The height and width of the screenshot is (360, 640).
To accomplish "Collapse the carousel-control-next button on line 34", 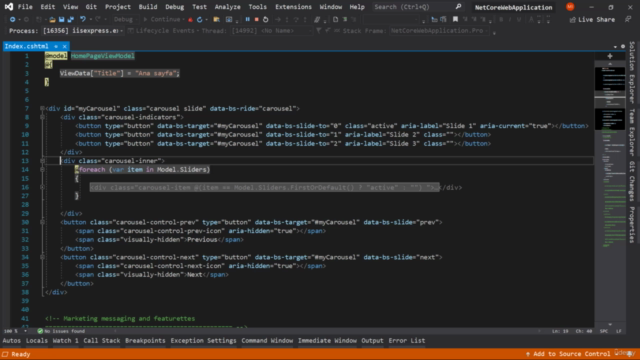I will pyautogui.click(x=42, y=257).
